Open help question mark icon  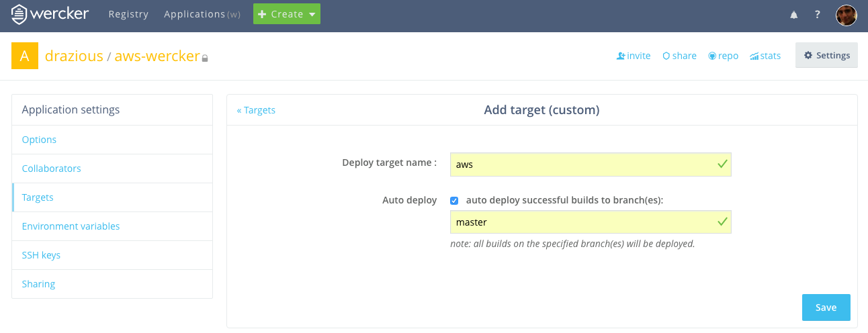pyautogui.click(x=818, y=15)
